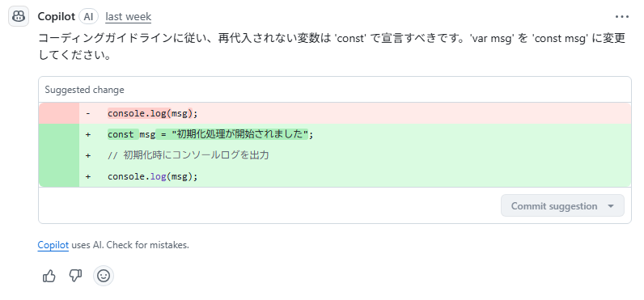Expand the Commit suggestion dropdown arrow

(611, 205)
